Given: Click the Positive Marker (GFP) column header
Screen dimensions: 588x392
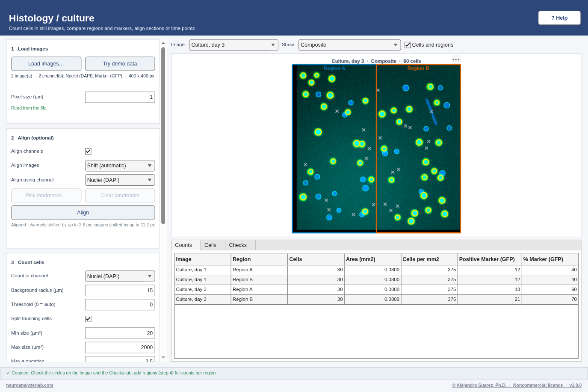Looking at the screenshot, I should tap(490, 259).
